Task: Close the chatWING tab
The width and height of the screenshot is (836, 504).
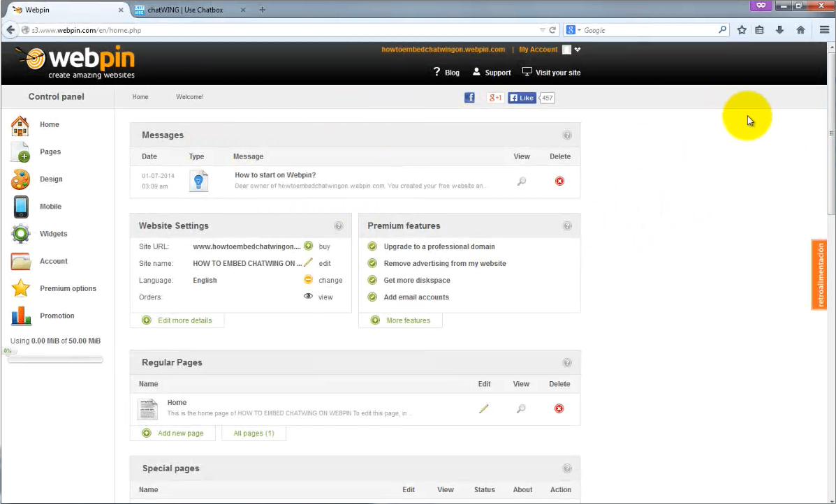Action: click(243, 10)
